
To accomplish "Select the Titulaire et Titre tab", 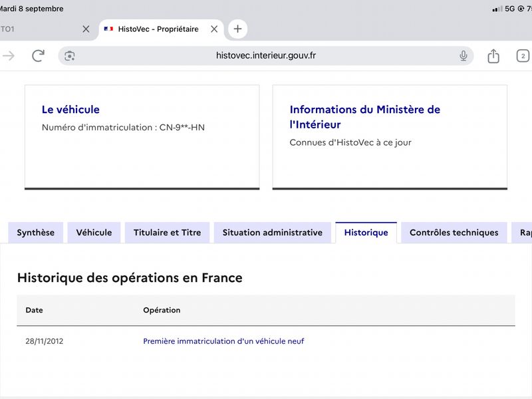I will point(168,232).
